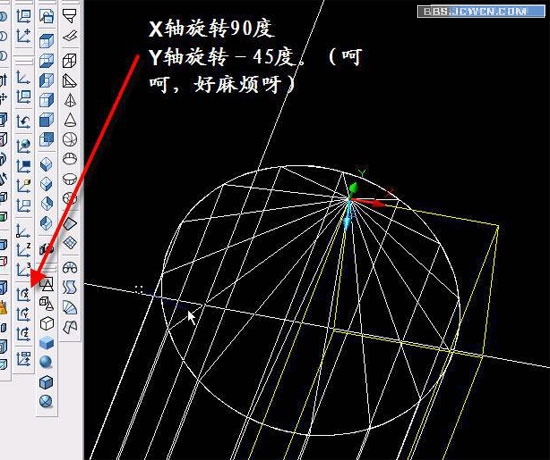This screenshot has width=550, height=460.
Task: Click the UCS command icon
Action: (24, 77)
